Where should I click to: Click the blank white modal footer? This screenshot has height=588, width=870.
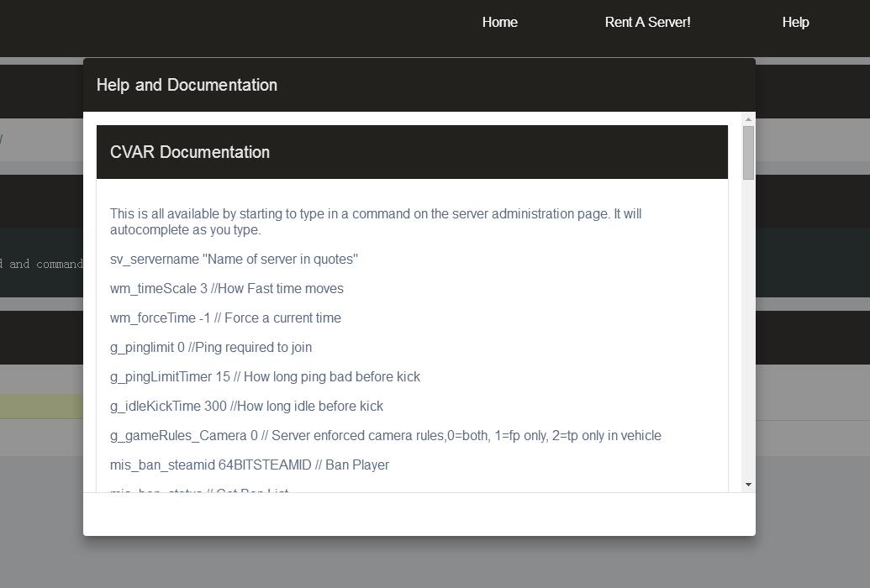[x=419, y=514]
